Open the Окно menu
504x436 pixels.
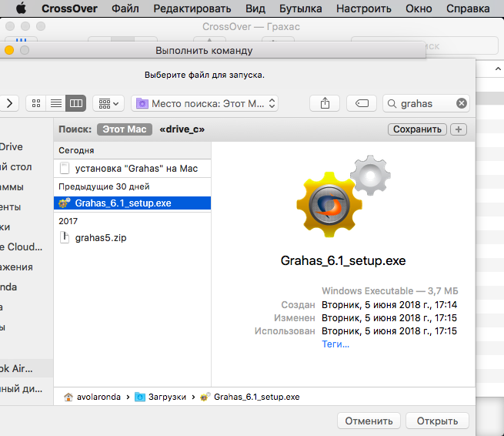[x=419, y=8]
